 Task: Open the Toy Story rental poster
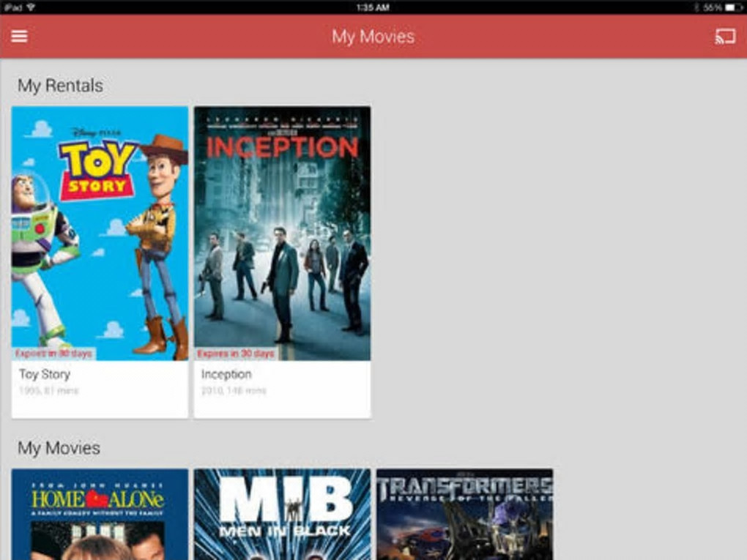(x=100, y=234)
